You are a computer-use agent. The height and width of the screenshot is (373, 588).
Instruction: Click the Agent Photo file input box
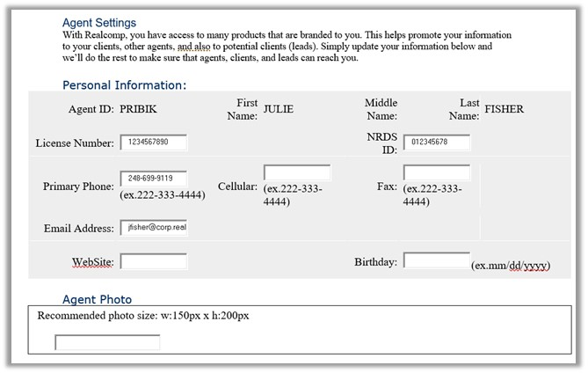point(107,342)
